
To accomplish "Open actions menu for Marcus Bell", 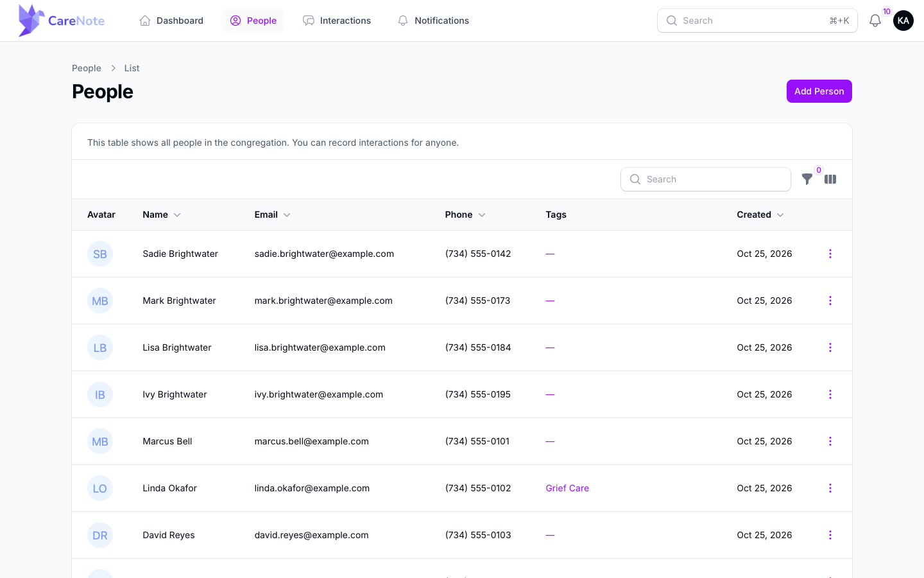I will [x=830, y=441].
